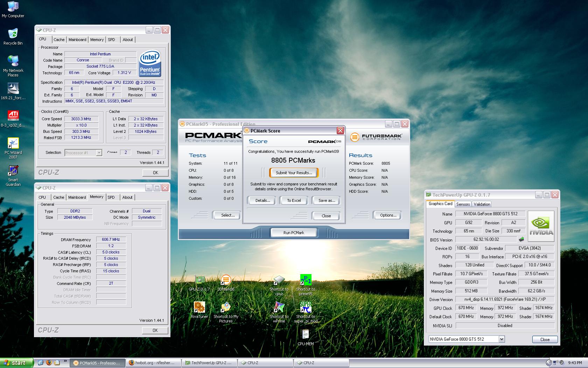
Task: Select Shortcut to wPrime icon
Action: click(279, 313)
